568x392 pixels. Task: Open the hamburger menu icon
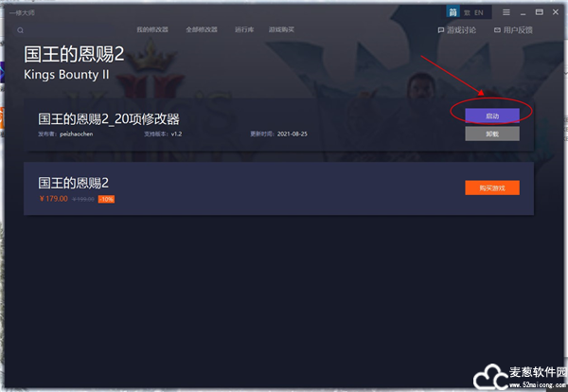coord(506,12)
